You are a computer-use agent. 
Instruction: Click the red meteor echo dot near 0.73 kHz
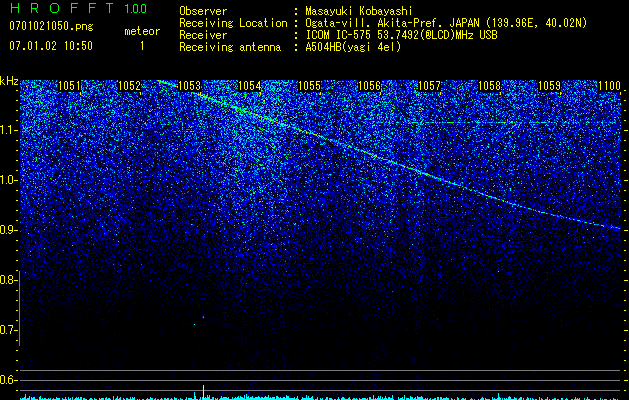203,317
